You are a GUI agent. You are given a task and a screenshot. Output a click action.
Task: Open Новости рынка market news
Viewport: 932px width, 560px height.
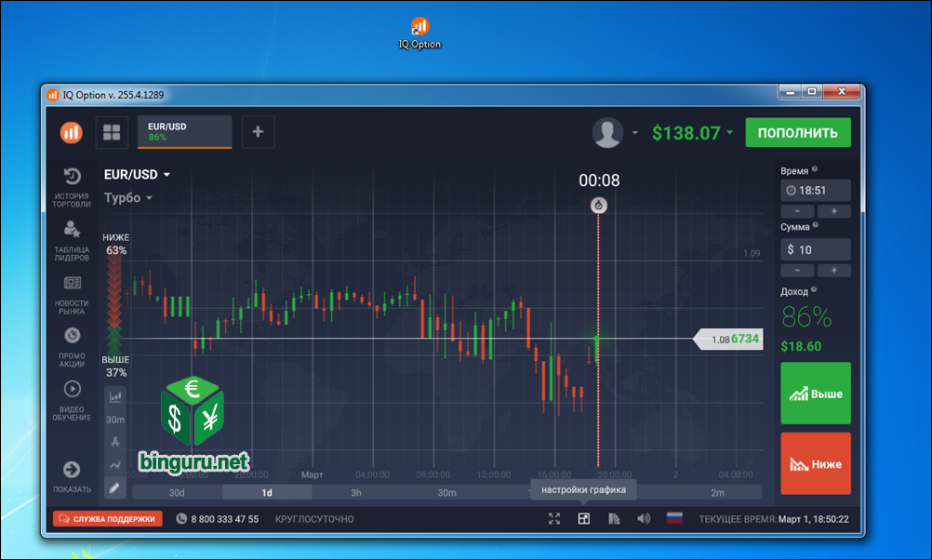[72, 295]
